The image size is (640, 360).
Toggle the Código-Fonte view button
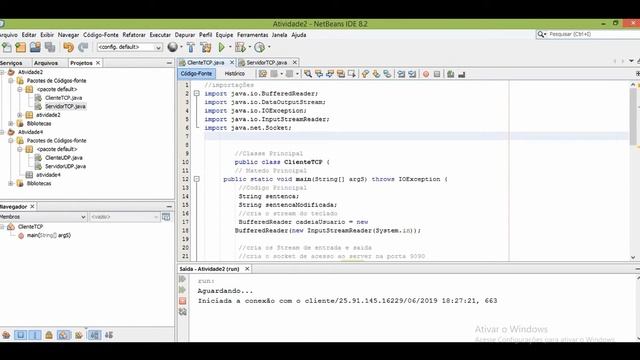[196, 74]
